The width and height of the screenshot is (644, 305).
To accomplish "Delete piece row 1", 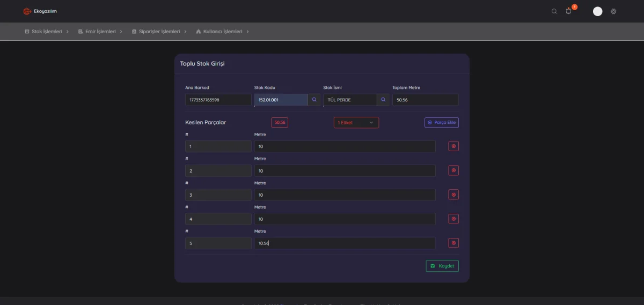I will pyautogui.click(x=453, y=146).
